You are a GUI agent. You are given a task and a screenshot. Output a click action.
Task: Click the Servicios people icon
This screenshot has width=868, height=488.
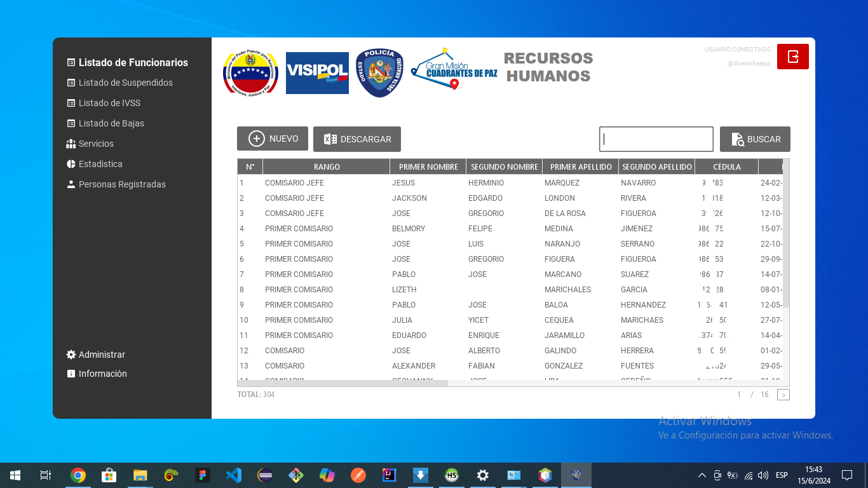pos(71,144)
